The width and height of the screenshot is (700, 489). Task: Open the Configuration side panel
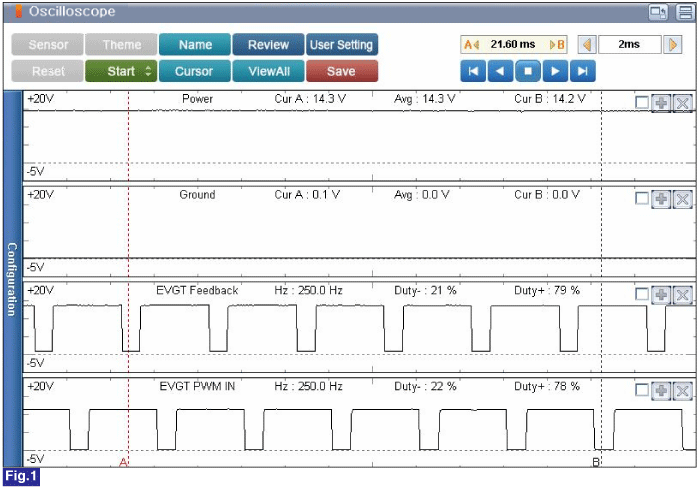pyautogui.click(x=12, y=279)
